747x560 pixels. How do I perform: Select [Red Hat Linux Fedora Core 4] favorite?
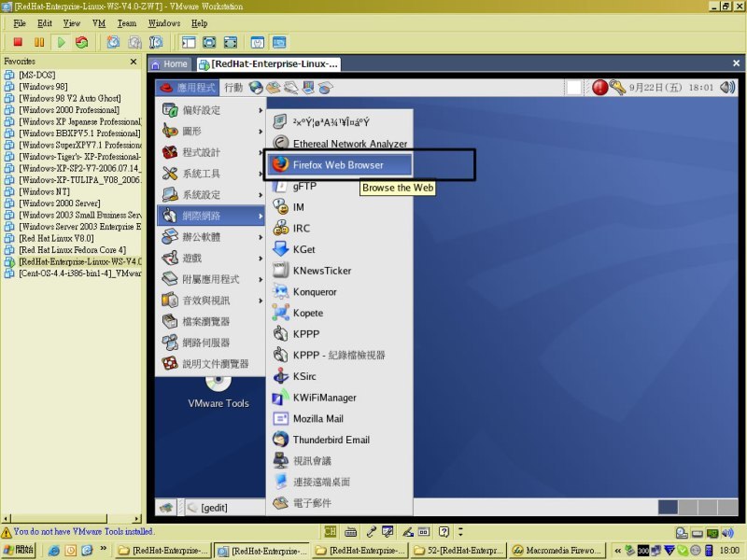click(73, 249)
